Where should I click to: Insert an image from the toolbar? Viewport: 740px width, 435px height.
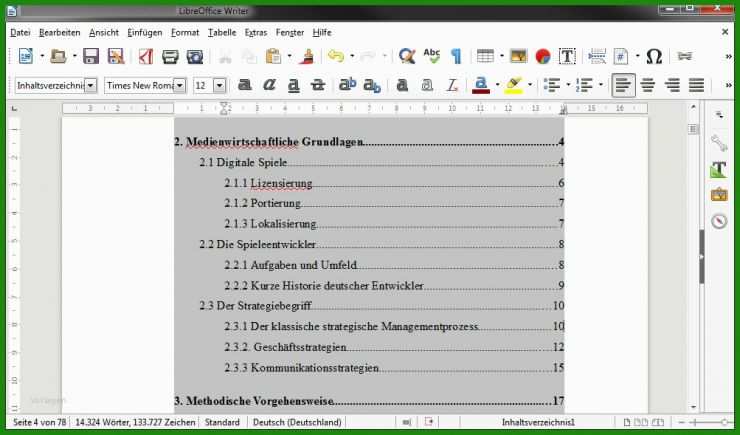[518, 56]
